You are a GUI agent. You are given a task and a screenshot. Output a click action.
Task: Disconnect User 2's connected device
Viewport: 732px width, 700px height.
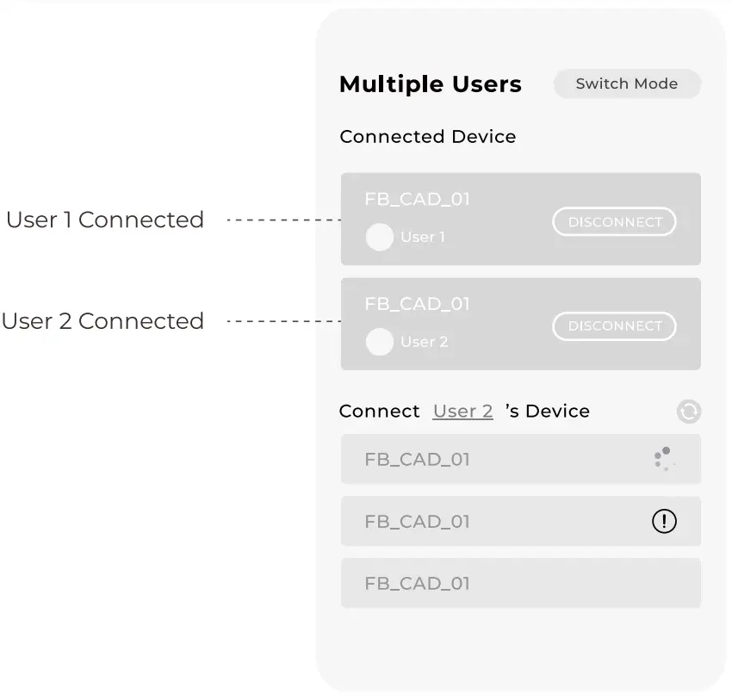point(614,325)
